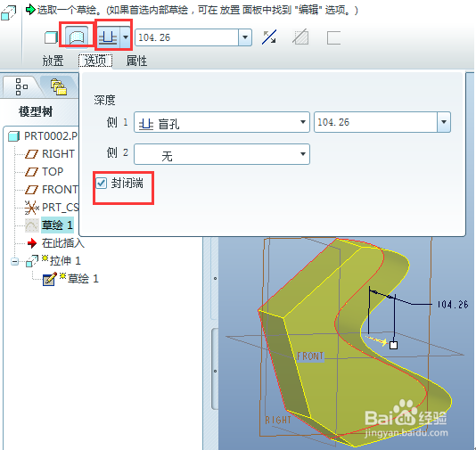Select 草绘 1 sketch in model tree
The height and width of the screenshot is (450, 476).
coord(57,225)
